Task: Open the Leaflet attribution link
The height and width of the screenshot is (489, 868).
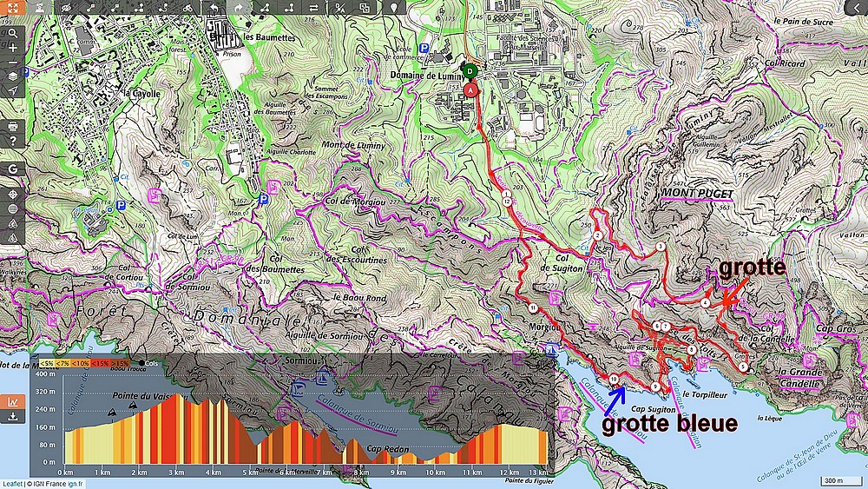Action: click(x=11, y=484)
